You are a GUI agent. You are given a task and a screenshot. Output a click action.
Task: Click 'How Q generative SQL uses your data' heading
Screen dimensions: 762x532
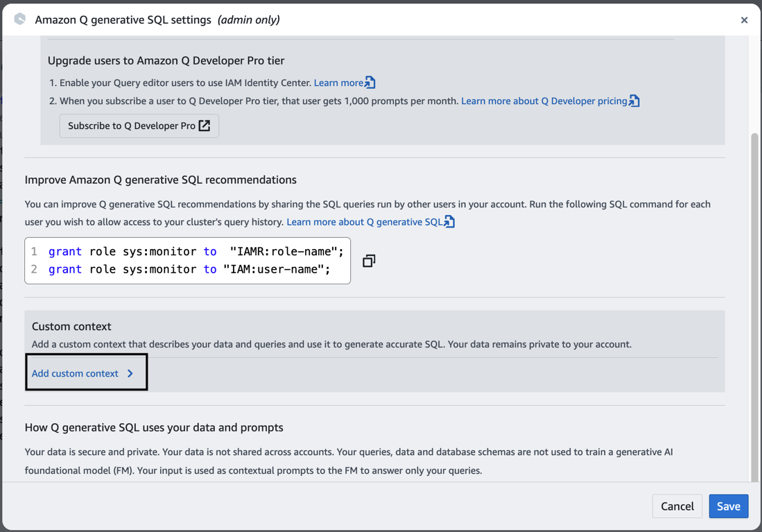[153, 427]
